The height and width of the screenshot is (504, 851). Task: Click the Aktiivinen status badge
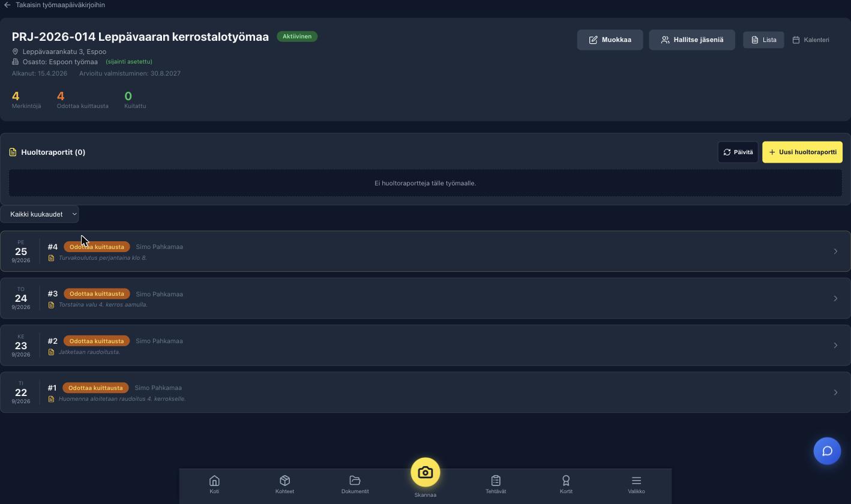pyautogui.click(x=297, y=37)
